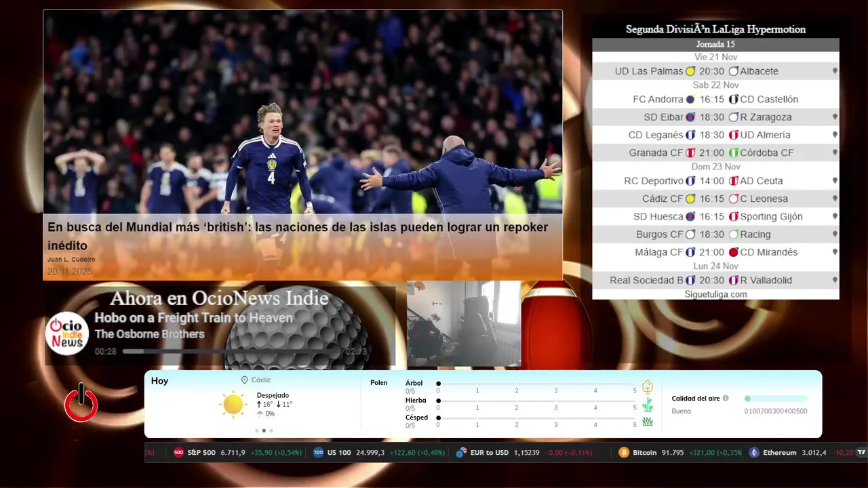Click the Ethereum coin icon
868x488 pixels.
pos(754,453)
